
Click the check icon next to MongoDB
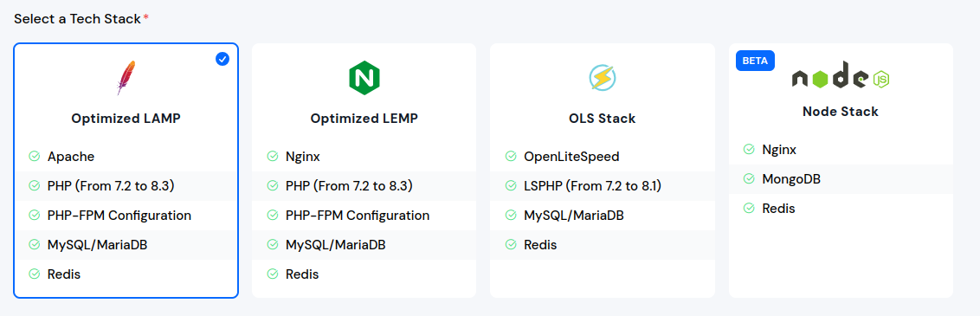749,179
